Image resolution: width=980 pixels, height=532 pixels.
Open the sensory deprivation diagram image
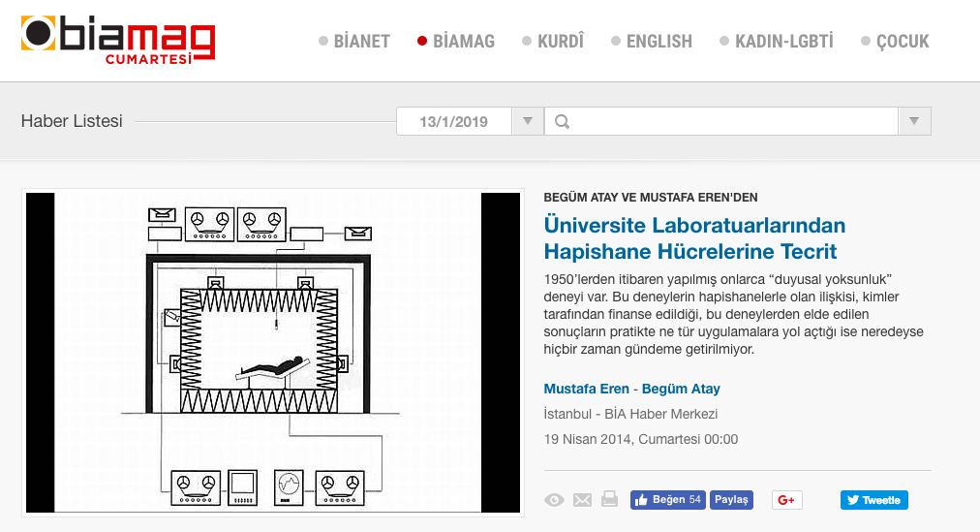click(x=272, y=353)
